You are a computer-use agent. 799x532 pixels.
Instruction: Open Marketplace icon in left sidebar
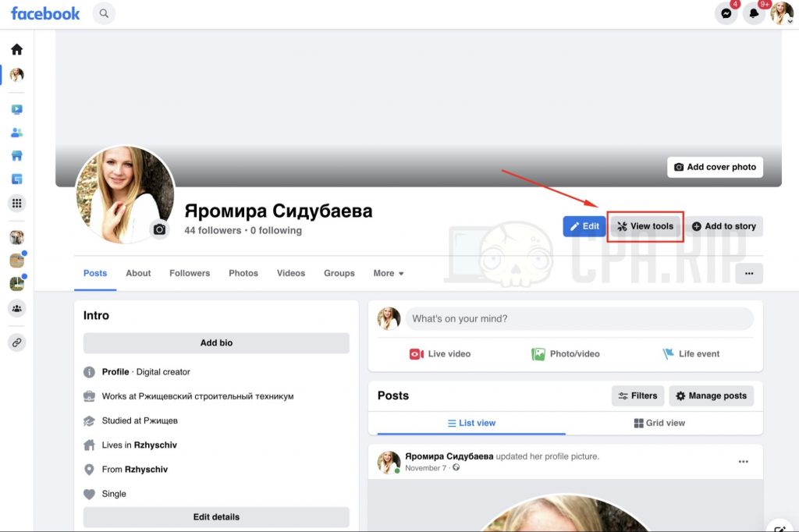pyautogui.click(x=17, y=156)
